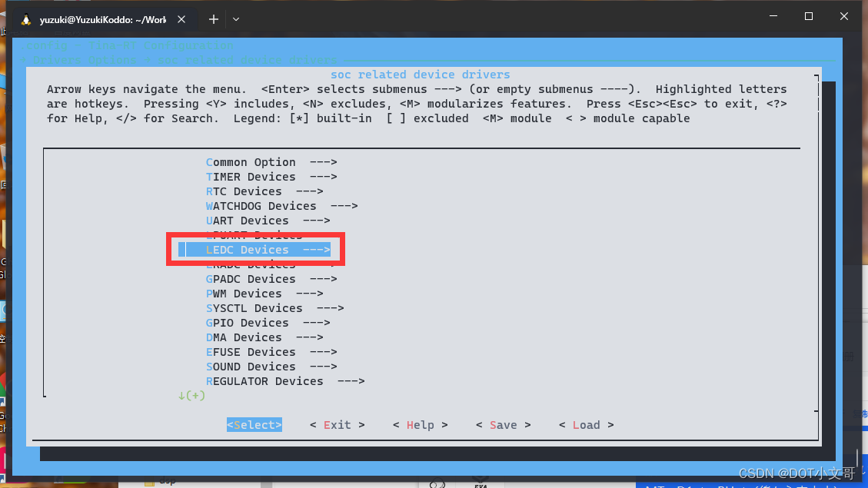Screen dimensions: 868x488
Task: Open GPIO Devices submenu
Action: click(268, 323)
